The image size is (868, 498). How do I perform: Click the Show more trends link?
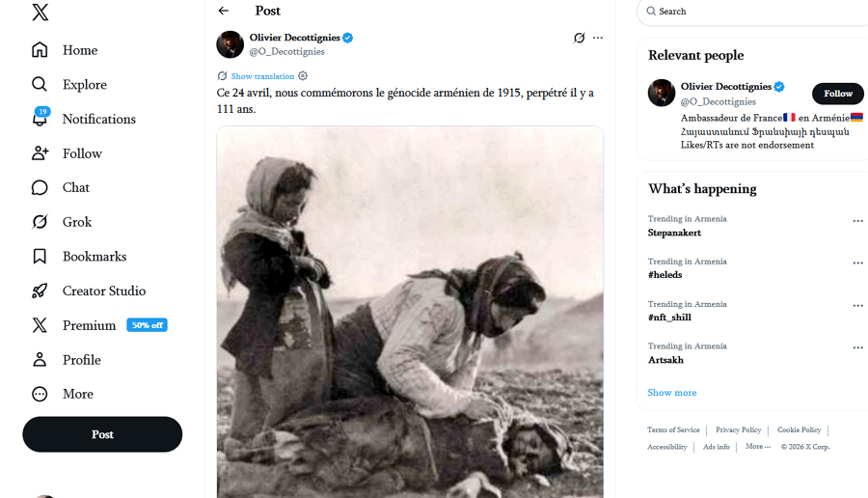coord(672,393)
